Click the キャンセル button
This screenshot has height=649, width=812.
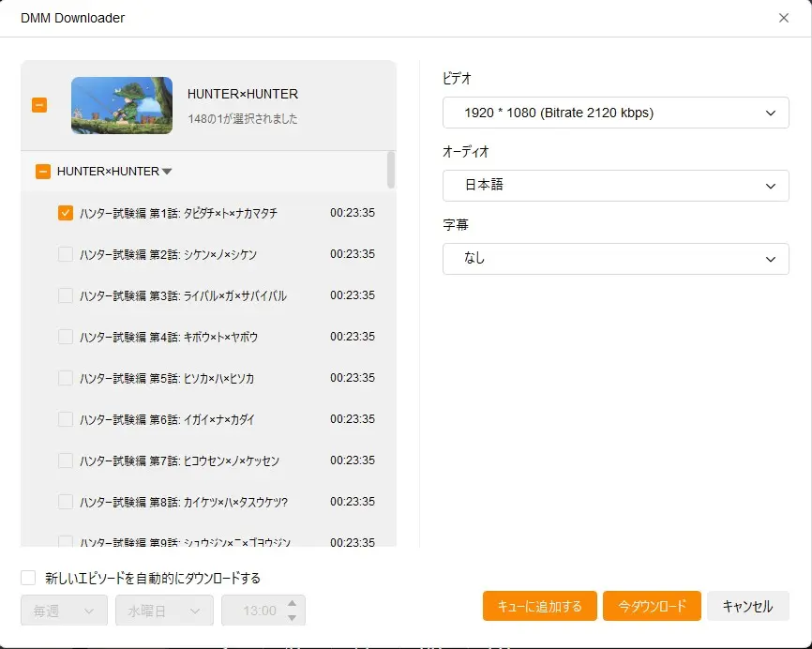pos(748,606)
